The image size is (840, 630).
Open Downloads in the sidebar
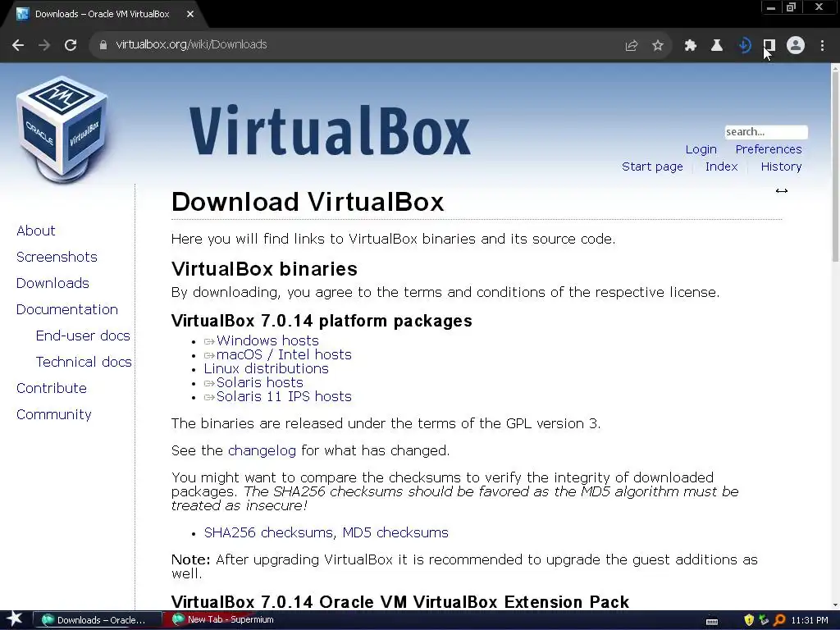[52, 283]
